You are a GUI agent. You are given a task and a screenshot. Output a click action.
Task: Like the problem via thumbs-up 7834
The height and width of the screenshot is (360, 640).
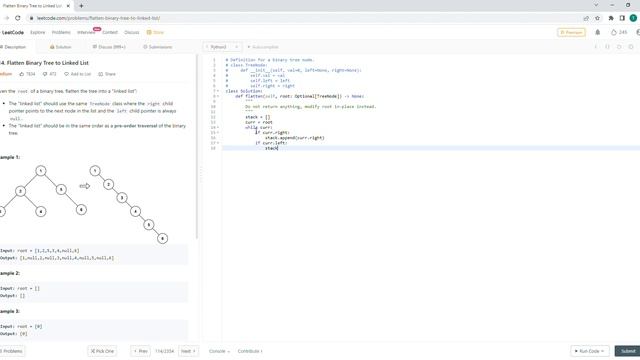pyautogui.click(x=27, y=74)
